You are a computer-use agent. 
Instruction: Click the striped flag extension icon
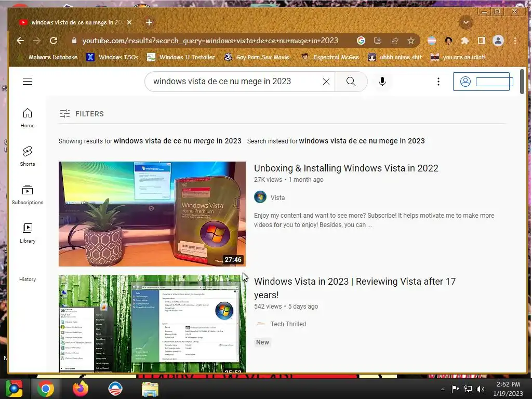[x=432, y=41]
